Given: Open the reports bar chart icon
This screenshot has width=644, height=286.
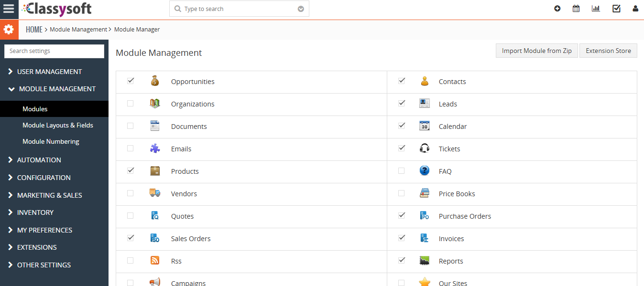Looking at the screenshot, I should 596,9.
